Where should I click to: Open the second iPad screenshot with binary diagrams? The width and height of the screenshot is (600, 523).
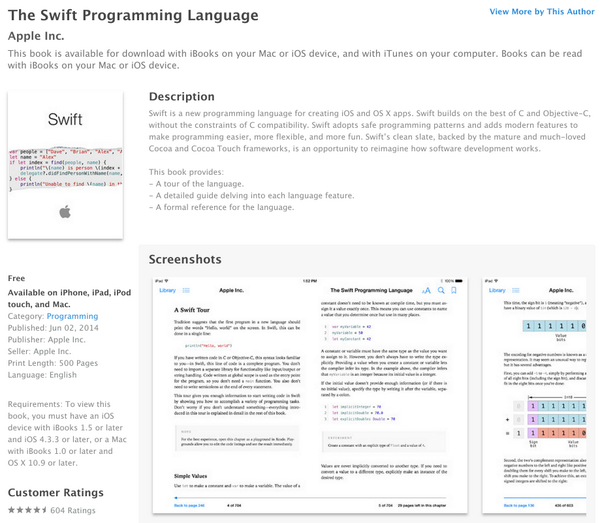pos(534,395)
